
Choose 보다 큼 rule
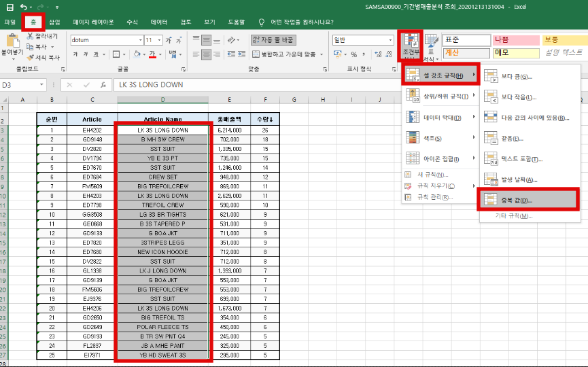(x=528, y=77)
